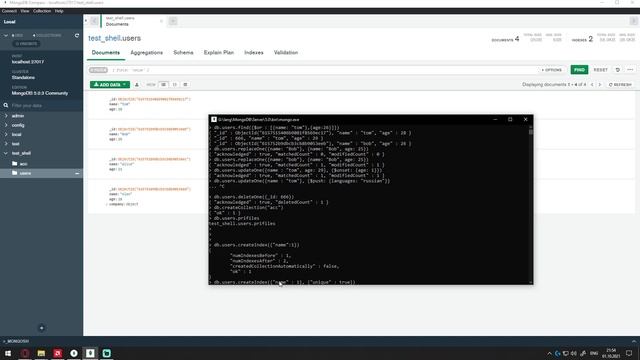Expand the local database

pos(6,134)
